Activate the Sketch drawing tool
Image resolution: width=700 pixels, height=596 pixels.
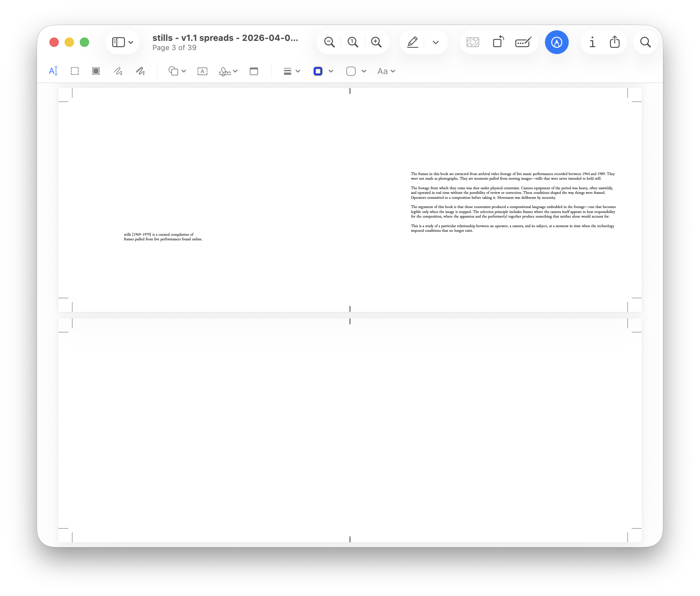pos(118,71)
